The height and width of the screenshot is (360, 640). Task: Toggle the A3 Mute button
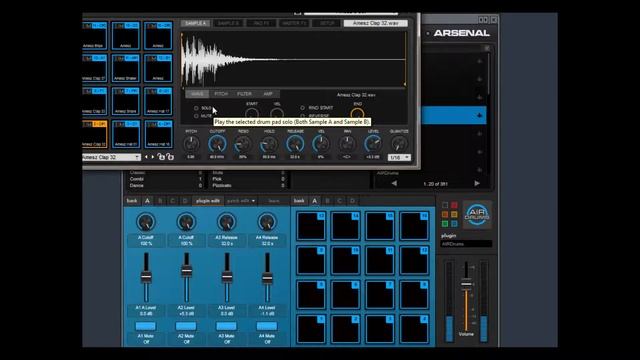227,326
